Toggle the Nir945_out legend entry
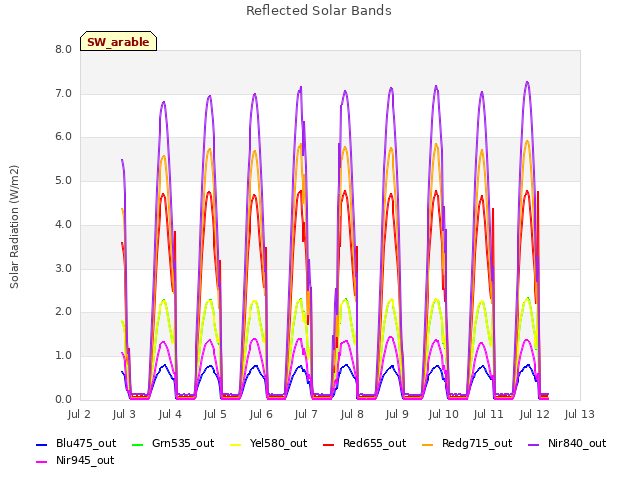Image resolution: width=640 pixels, height=480 pixels. pyautogui.click(x=75, y=460)
